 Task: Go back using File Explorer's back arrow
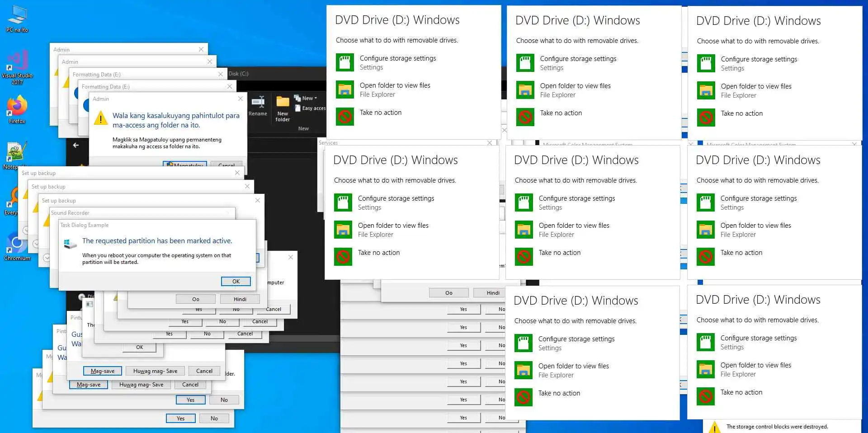[x=76, y=145]
